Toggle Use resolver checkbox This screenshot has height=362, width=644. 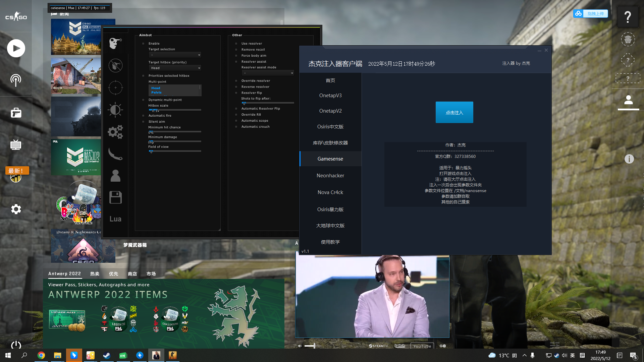pos(236,44)
